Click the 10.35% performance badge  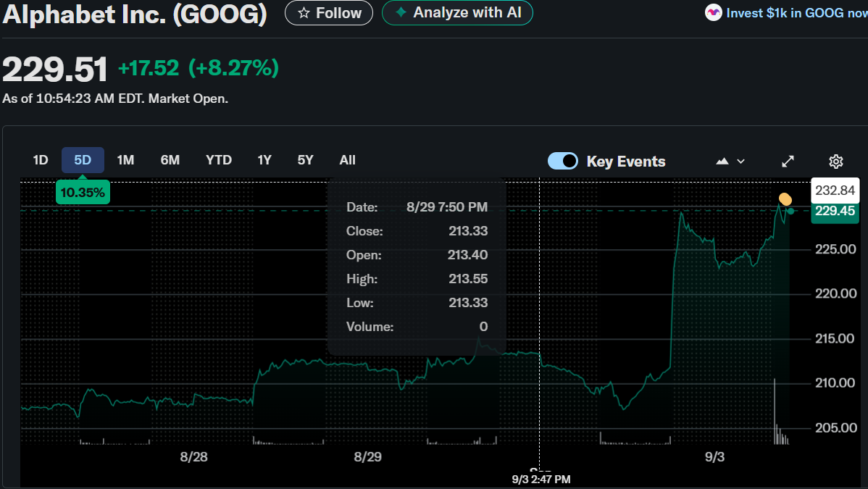(83, 192)
